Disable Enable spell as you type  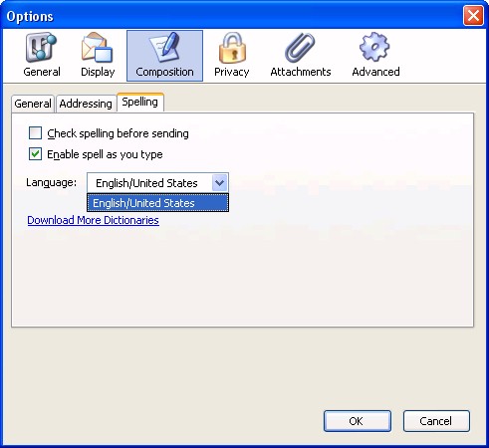35,154
